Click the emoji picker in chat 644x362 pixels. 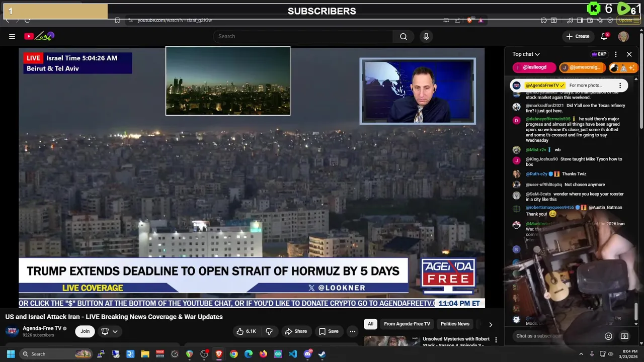click(x=608, y=336)
